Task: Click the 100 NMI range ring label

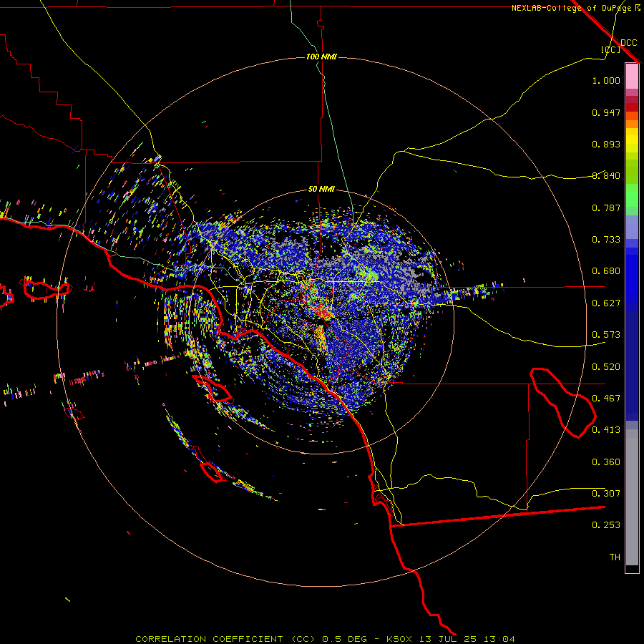Action: (321, 57)
